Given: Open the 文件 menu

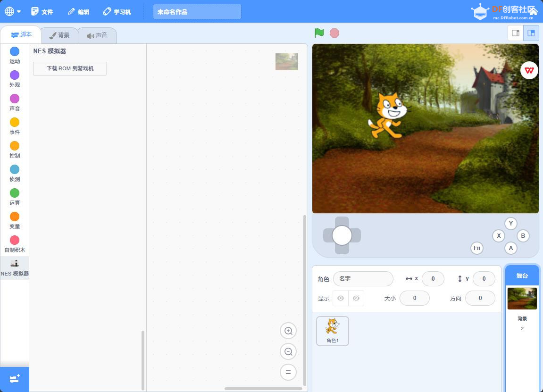Looking at the screenshot, I should 42,11.
